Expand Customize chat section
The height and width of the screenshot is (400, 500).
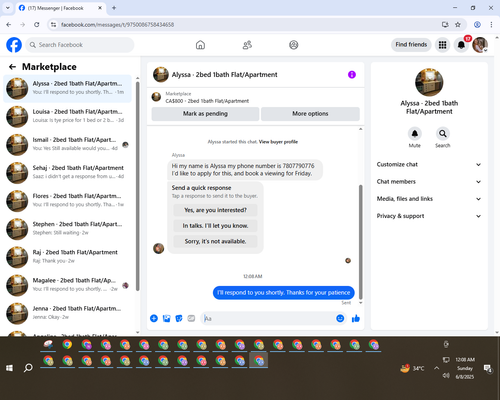click(x=429, y=164)
